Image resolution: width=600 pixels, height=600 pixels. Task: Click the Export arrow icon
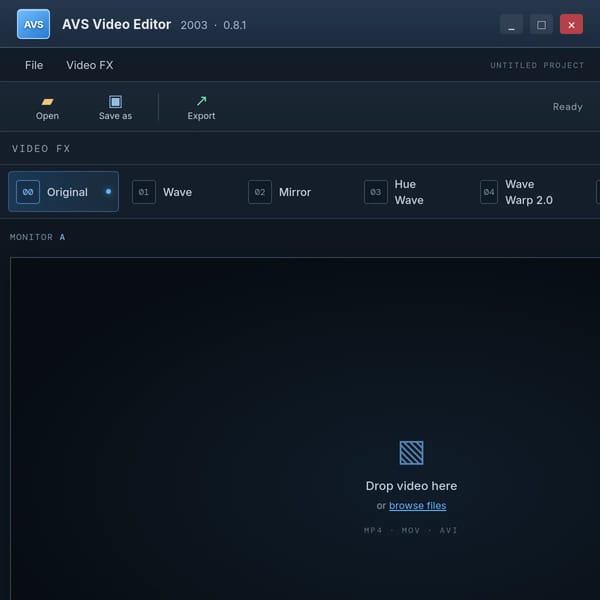(x=201, y=101)
